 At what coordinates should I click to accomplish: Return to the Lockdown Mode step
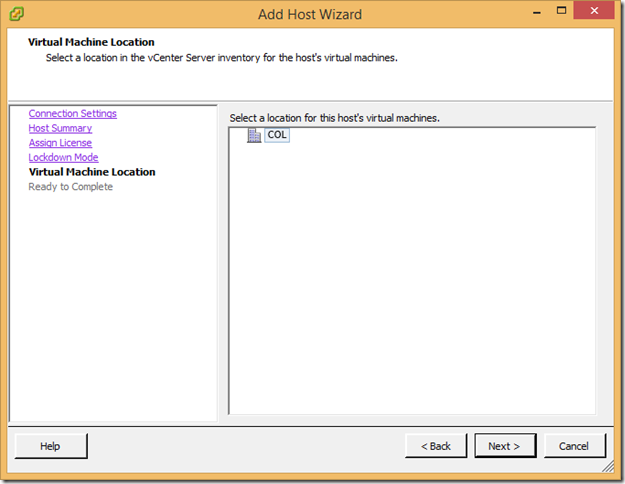pos(63,157)
